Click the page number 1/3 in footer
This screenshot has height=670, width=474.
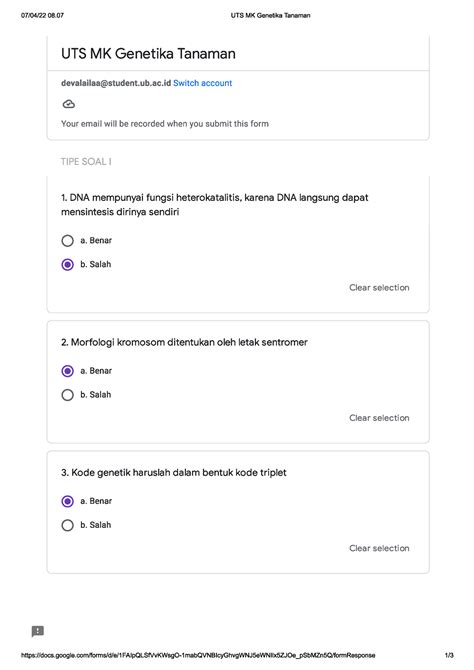tap(449, 655)
